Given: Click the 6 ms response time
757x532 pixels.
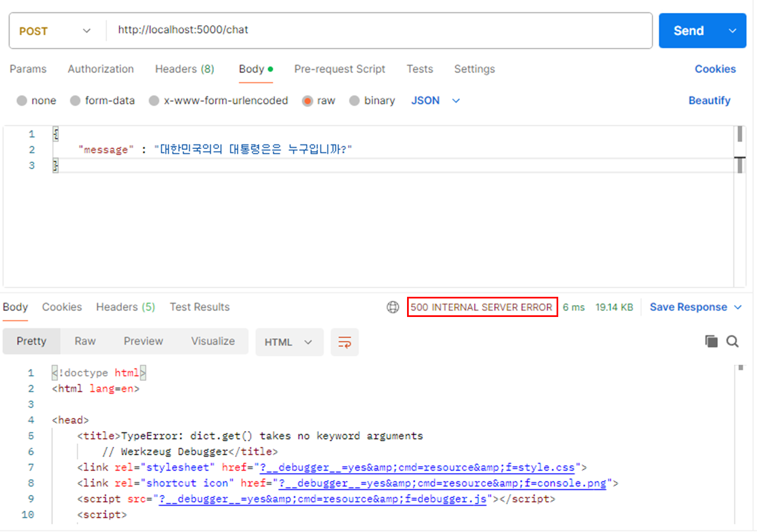Looking at the screenshot, I should (573, 307).
